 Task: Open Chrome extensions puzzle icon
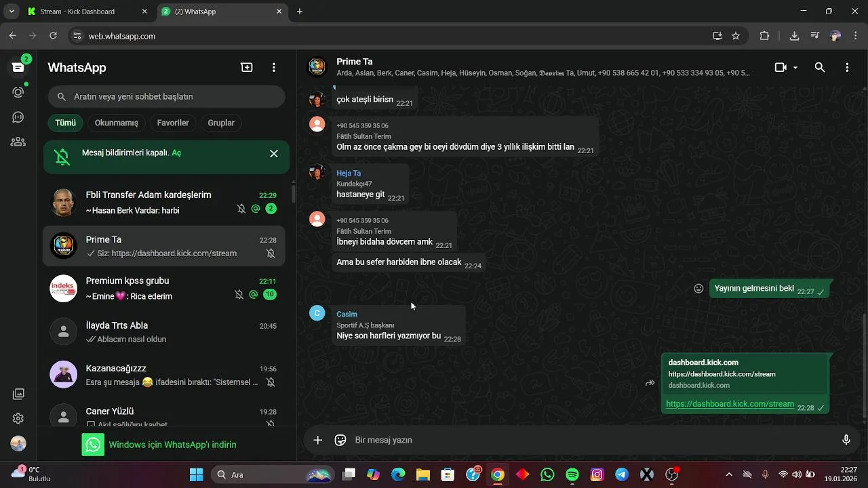(764, 36)
